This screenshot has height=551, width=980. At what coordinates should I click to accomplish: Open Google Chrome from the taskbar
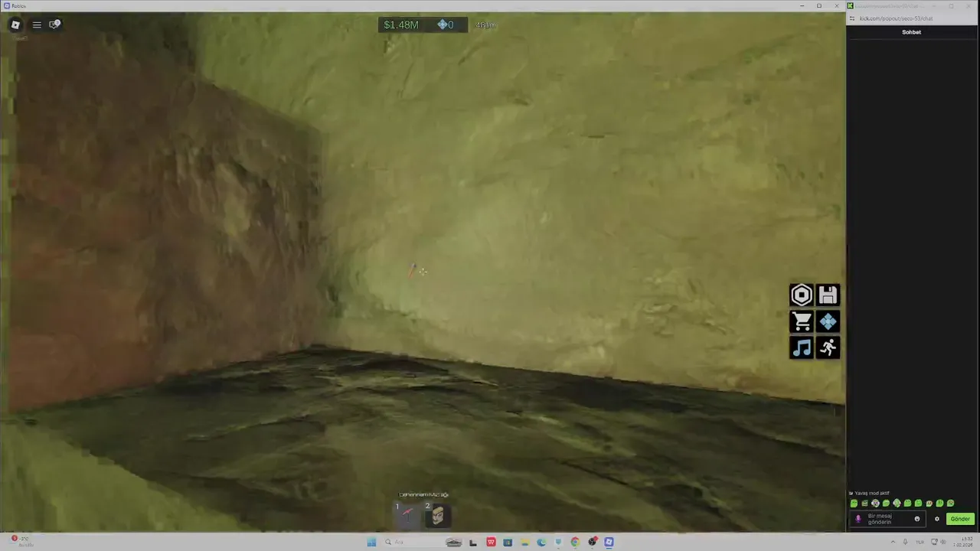click(575, 542)
